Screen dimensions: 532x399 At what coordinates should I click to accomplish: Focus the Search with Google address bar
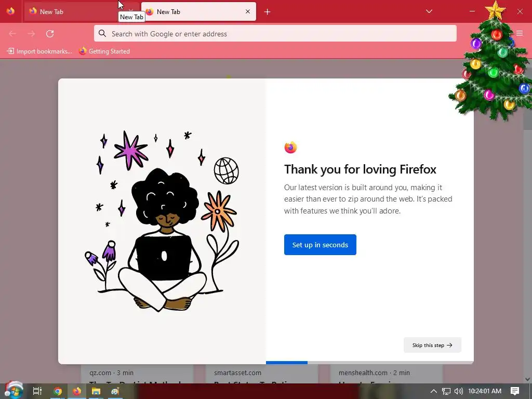[x=275, y=34]
